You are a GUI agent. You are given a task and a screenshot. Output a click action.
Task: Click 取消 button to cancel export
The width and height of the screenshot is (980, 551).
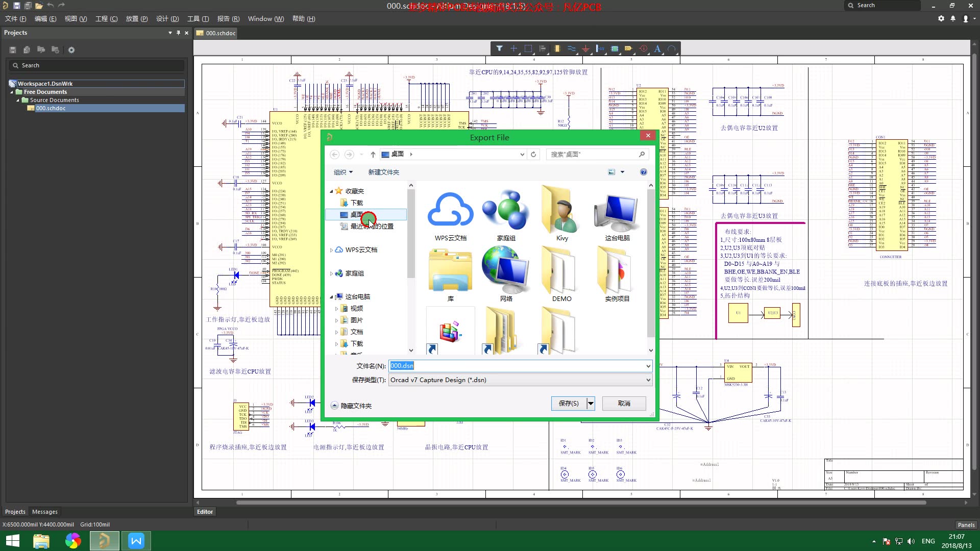click(624, 403)
